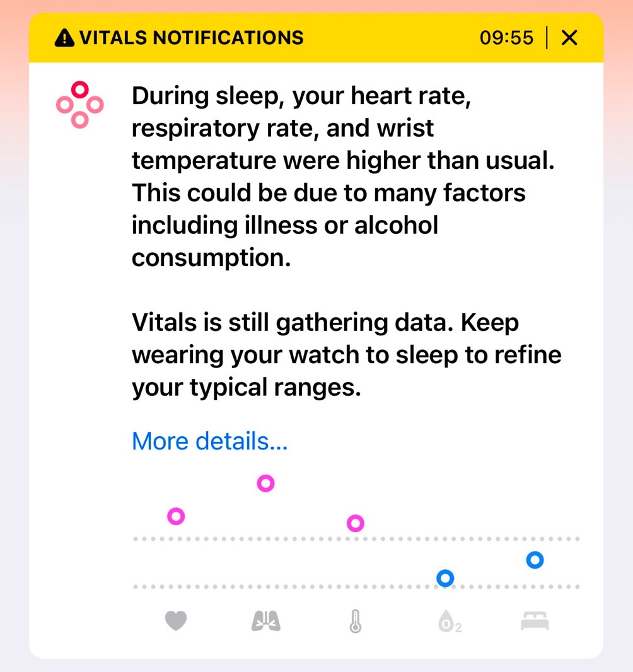Viewport: 633px width, 672px height.
Task: Tap the sleep duration bed icon
Action: pos(535,620)
